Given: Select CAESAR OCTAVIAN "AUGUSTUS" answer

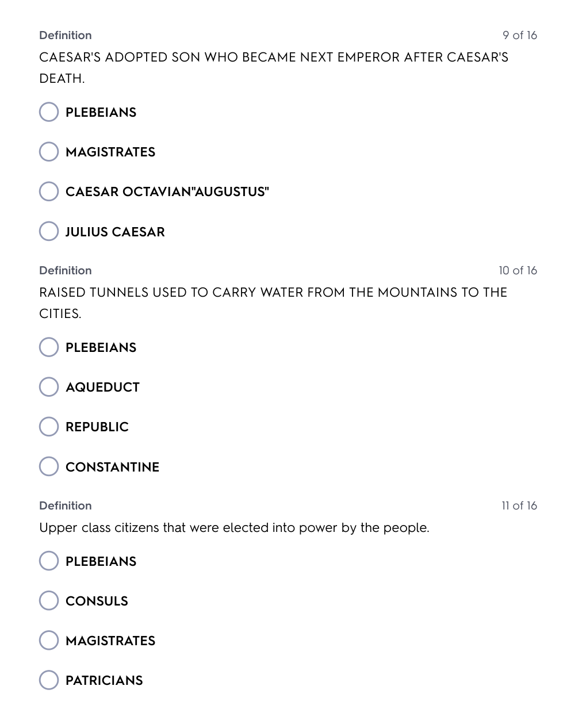Looking at the screenshot, I should tap(49, 191).
